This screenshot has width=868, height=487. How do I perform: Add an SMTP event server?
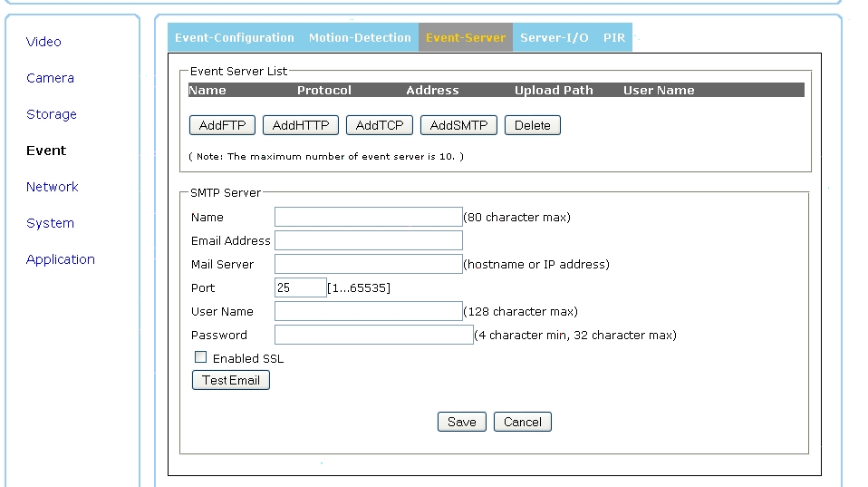point(458,125)
